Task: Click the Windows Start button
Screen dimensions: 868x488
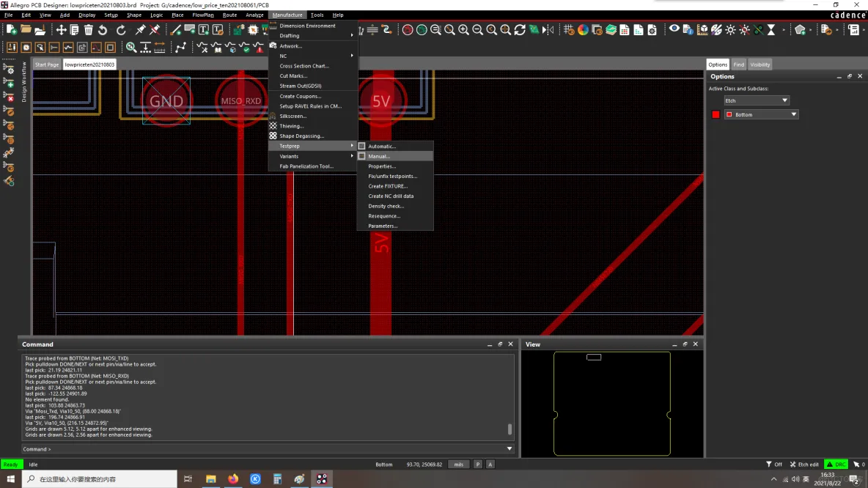Action: point(10,479)
